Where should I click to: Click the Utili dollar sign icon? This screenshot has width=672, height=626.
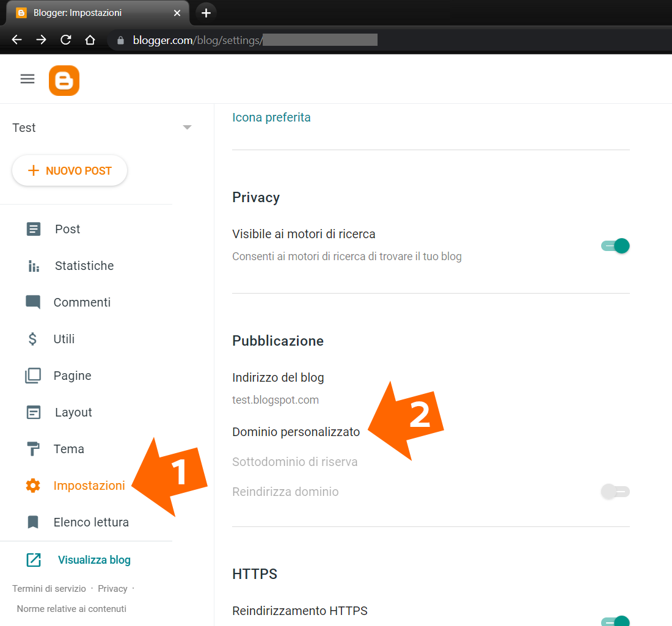(x=32, y=339)
